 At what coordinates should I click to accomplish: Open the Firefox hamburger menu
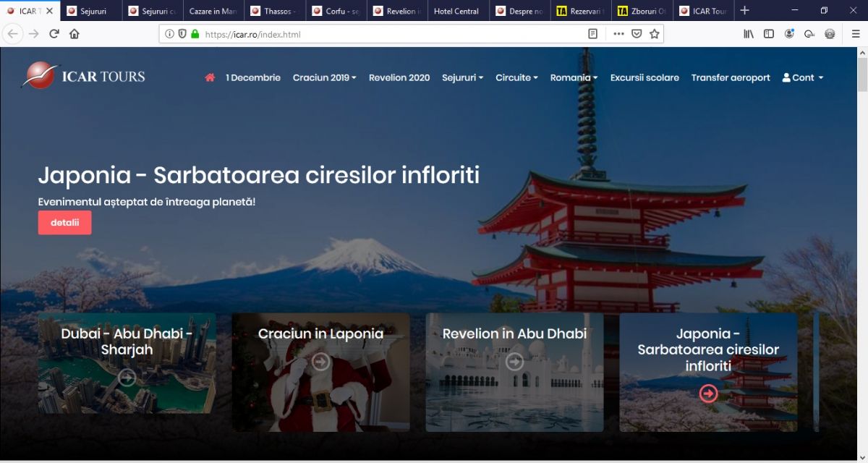coord(855,34)
